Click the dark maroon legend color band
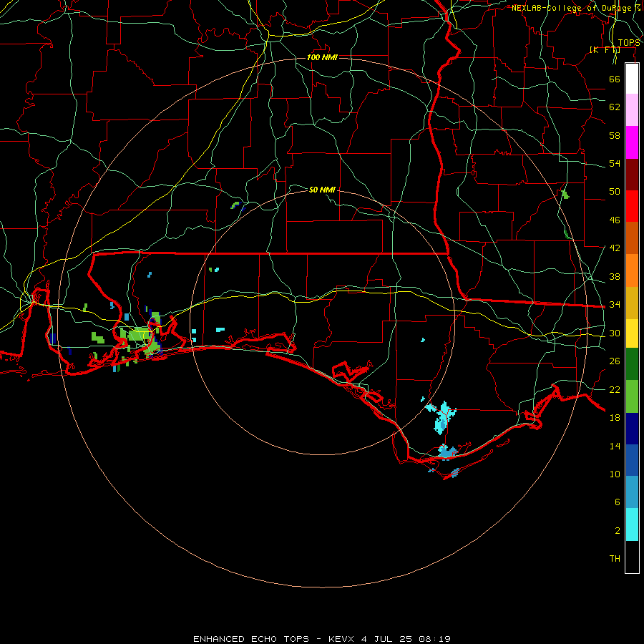 click(x=632, y=175)
